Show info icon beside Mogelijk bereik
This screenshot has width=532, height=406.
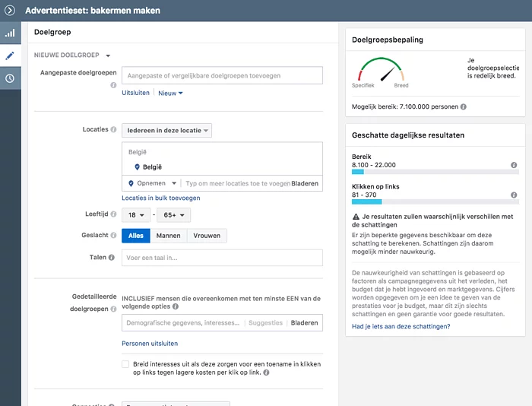(464, 106)
